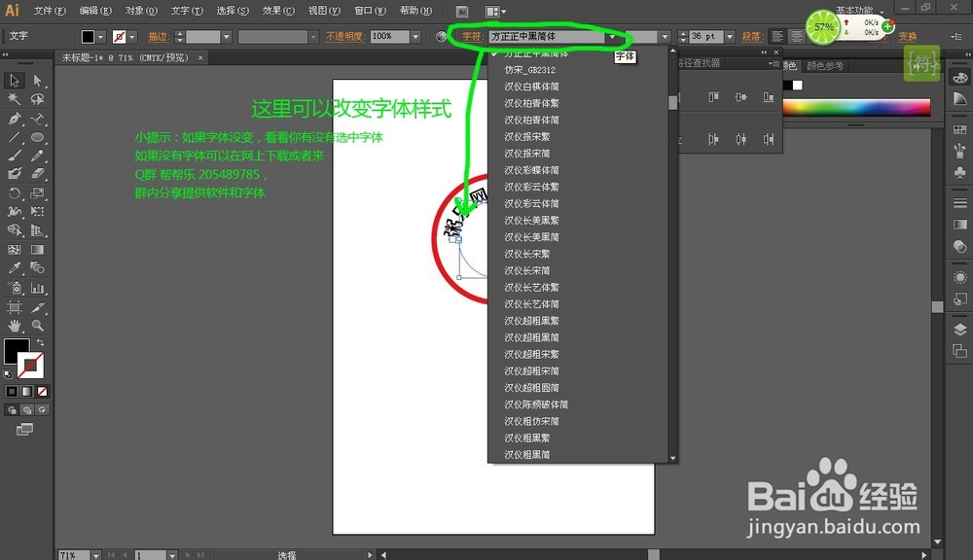973x560 pixels.
Task: Open the Pathfinder panel options menu
Action: 772,63
